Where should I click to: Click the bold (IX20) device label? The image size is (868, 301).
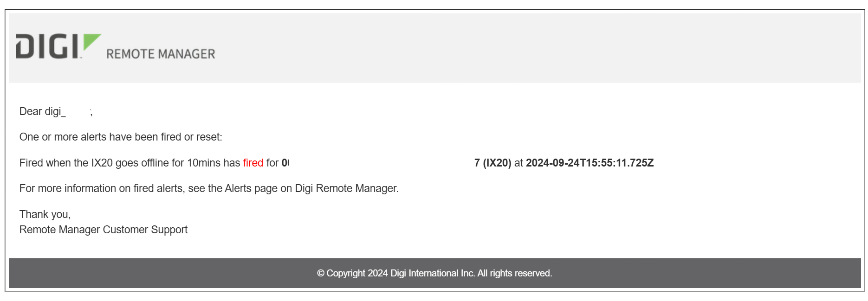tap(497, 163)
